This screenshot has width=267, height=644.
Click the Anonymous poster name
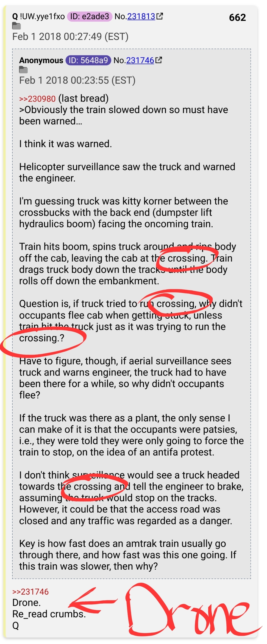pyautogui.click(x=41, y=60)
